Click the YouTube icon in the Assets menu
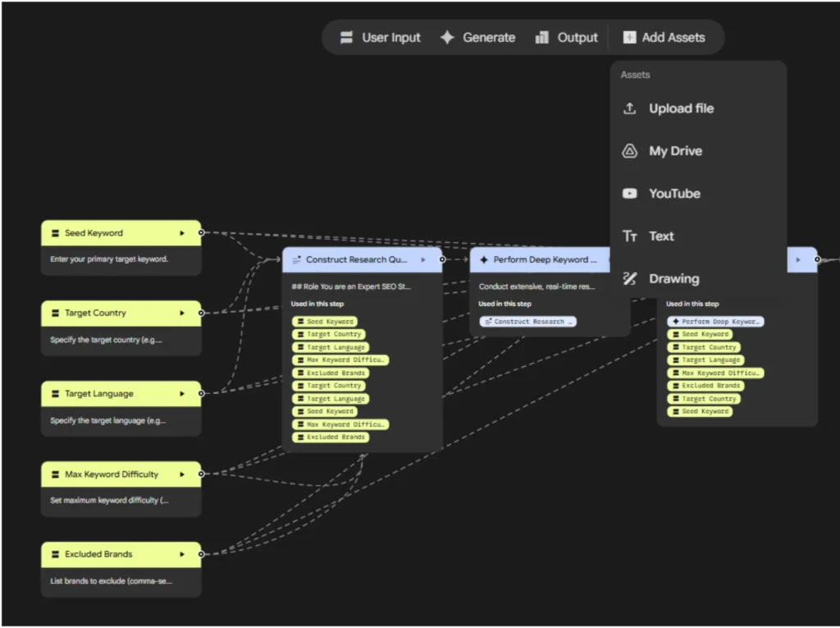Screen dimensions: 840x628 [x=630, y=194]
